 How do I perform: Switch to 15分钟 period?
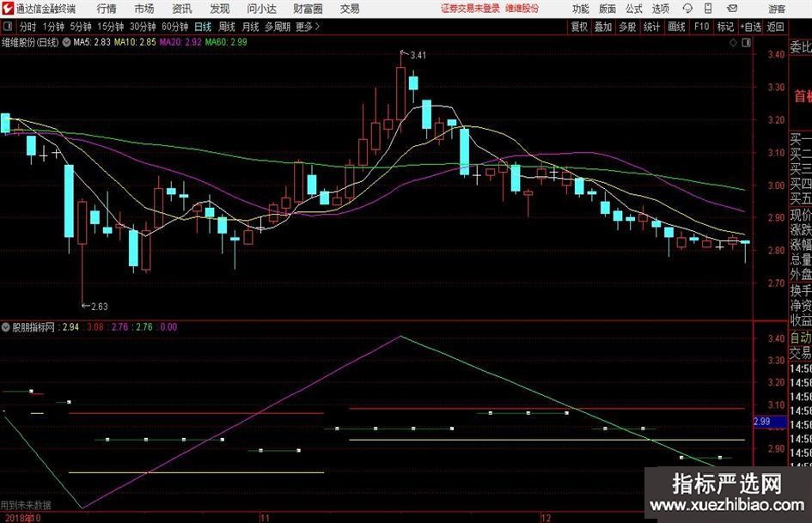coord(111,27)
